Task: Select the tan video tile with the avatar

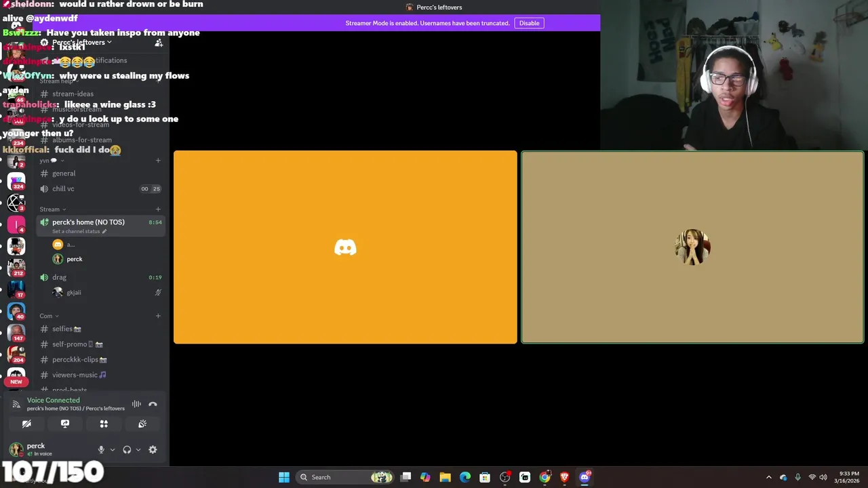Action: [x=692, y=247]
